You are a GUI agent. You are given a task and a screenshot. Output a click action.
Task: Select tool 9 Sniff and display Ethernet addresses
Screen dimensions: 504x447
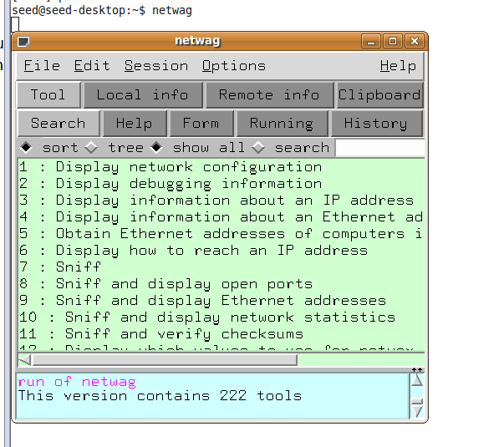[x=221, y=301]
